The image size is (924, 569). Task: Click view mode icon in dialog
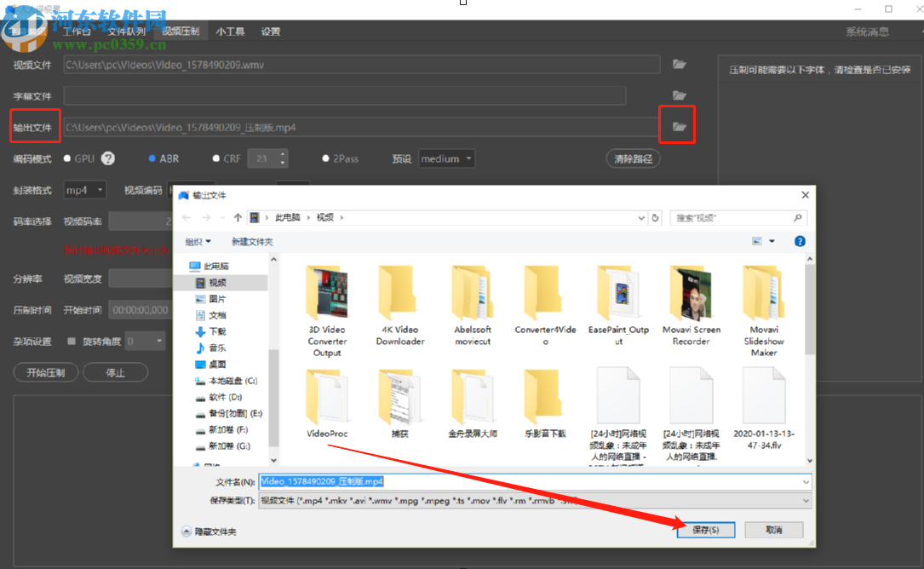point(757,241)
